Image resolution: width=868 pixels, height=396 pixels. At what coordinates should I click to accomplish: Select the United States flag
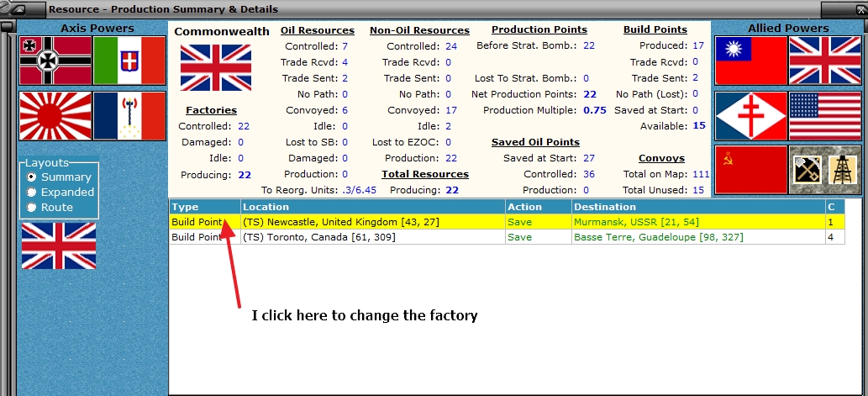click(x=825, y=116)
